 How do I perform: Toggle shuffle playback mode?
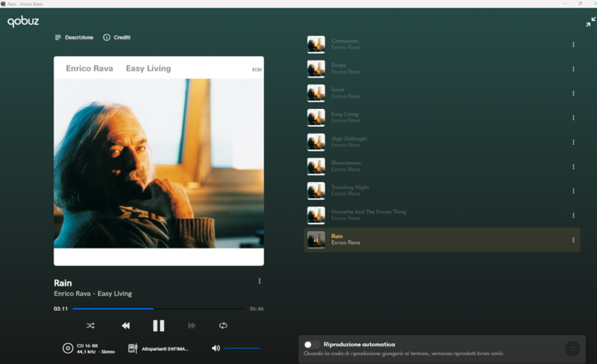[x=90, y=326]
